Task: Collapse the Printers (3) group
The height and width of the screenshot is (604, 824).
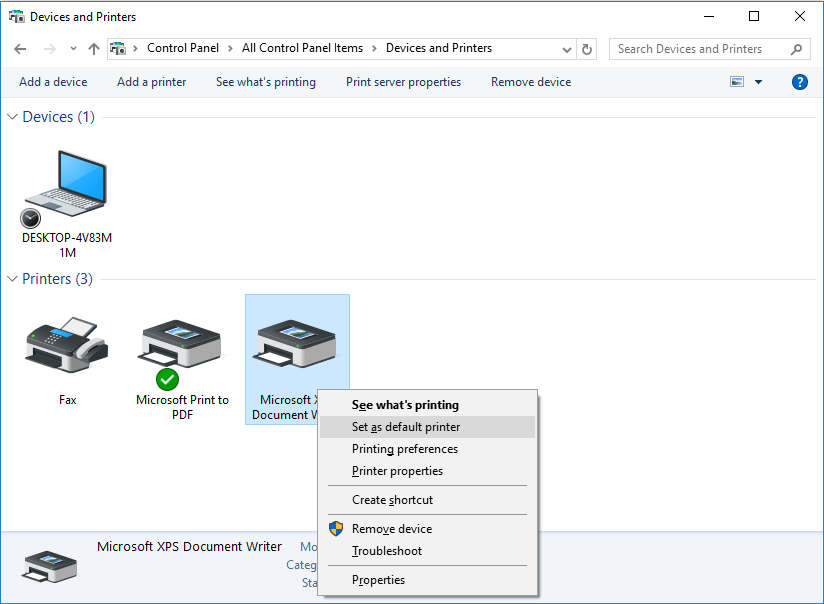Action: pos(13,279)
